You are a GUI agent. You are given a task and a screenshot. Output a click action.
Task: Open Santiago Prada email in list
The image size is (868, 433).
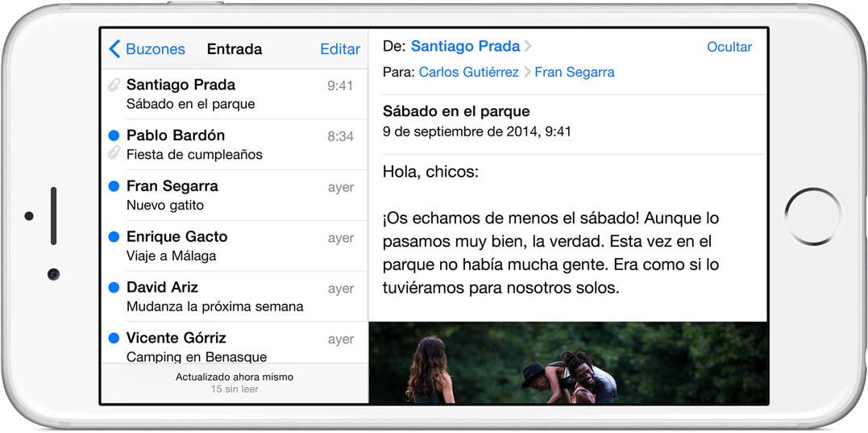coord(235,94)
